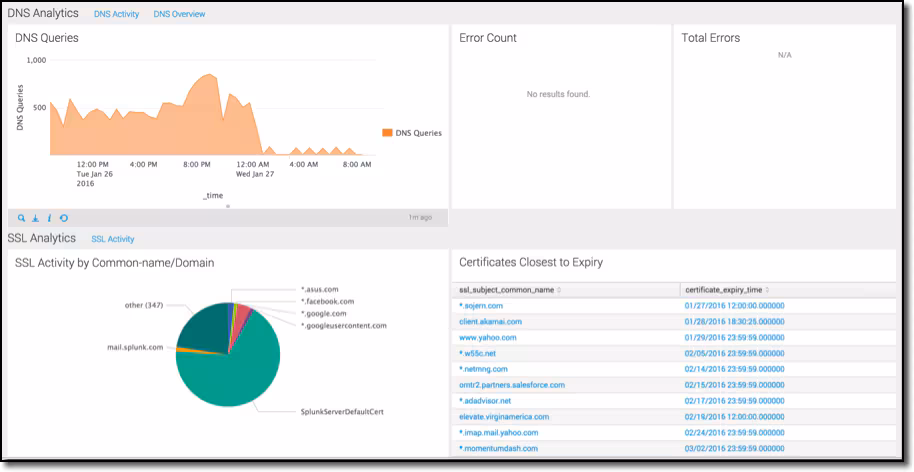This screenshot has height=472, width=914.
Task: Click the elevate.virginamerica.com entry
Action: [504, 417]
